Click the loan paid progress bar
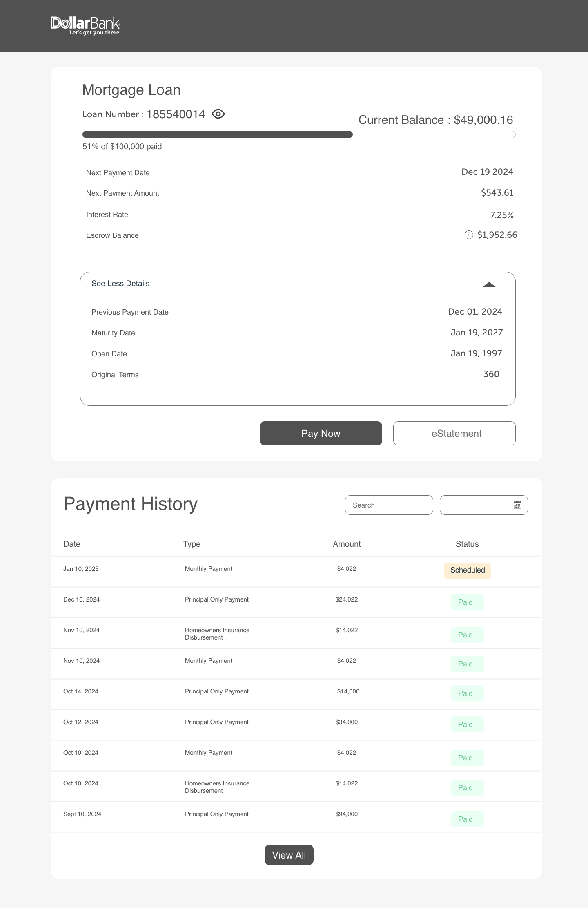This screenshot has width=588, height=908. click(x=298, y=134)
